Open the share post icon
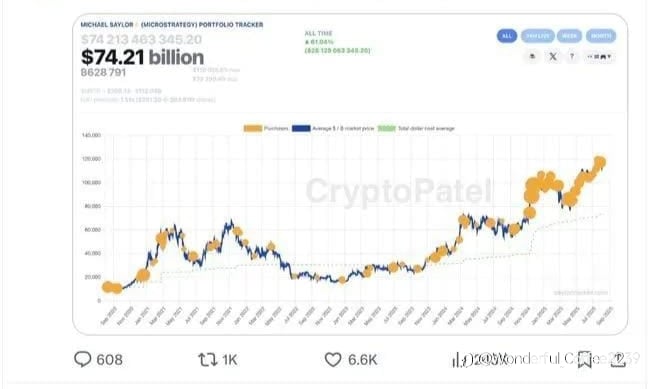Image resolution: width=648 pixels, height=389 pixels. pyautogui.click(x=618, y=359)
